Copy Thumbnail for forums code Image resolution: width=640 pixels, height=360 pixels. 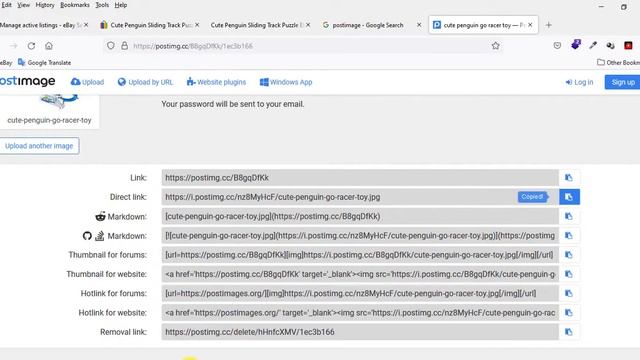[569, 255]
